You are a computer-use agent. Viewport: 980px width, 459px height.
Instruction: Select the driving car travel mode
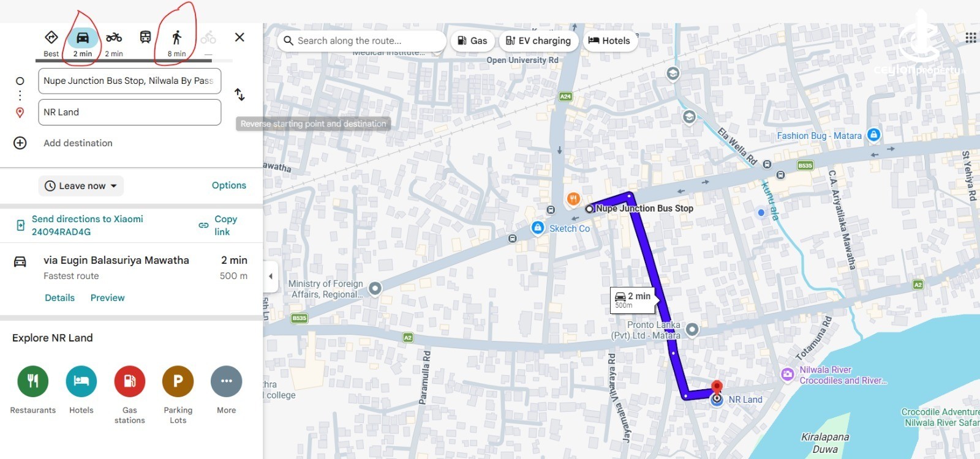(x=83, y=43)
